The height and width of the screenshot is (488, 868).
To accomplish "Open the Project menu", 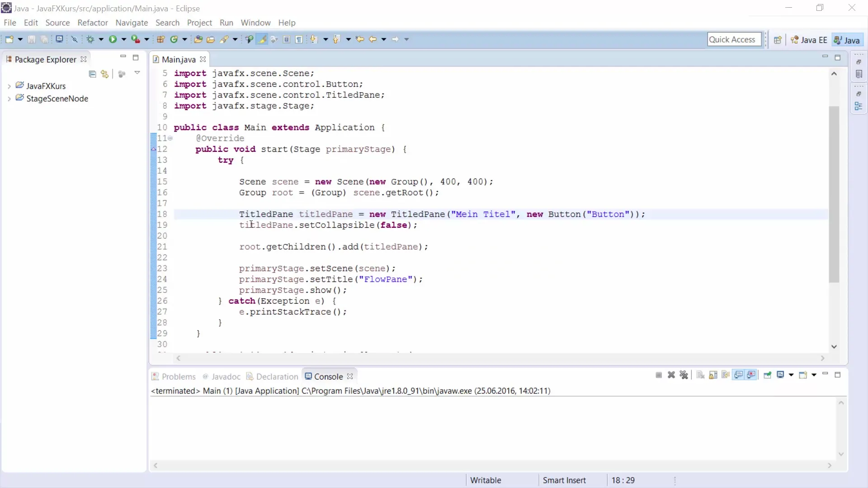I will click(x=199, y=23).
